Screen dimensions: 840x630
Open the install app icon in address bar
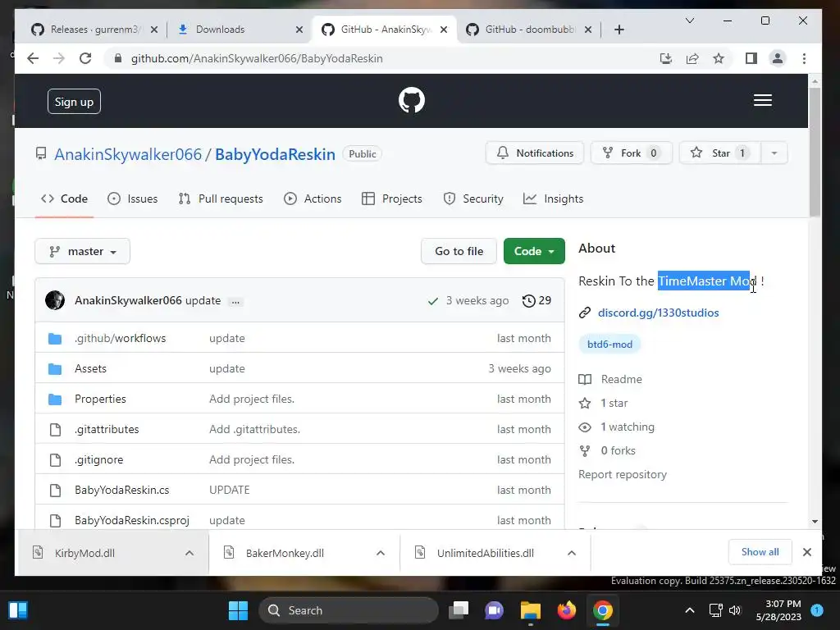tap(666, 58)
